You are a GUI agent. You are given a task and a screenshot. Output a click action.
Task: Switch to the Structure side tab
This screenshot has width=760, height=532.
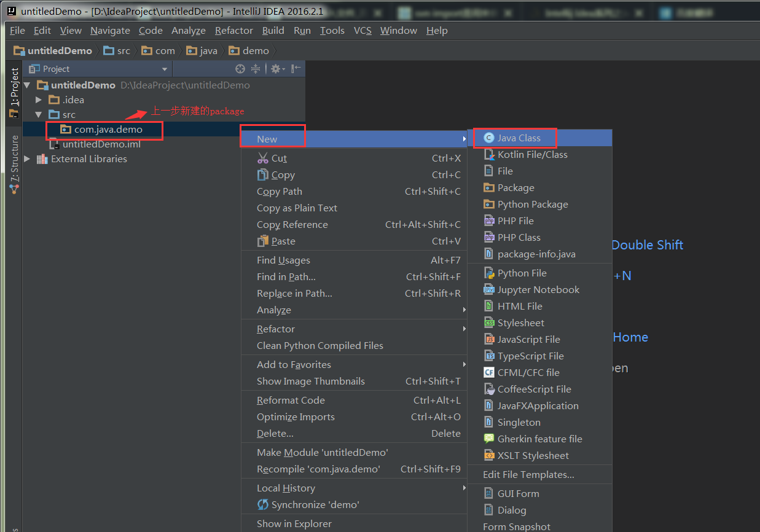click(14, 164)
